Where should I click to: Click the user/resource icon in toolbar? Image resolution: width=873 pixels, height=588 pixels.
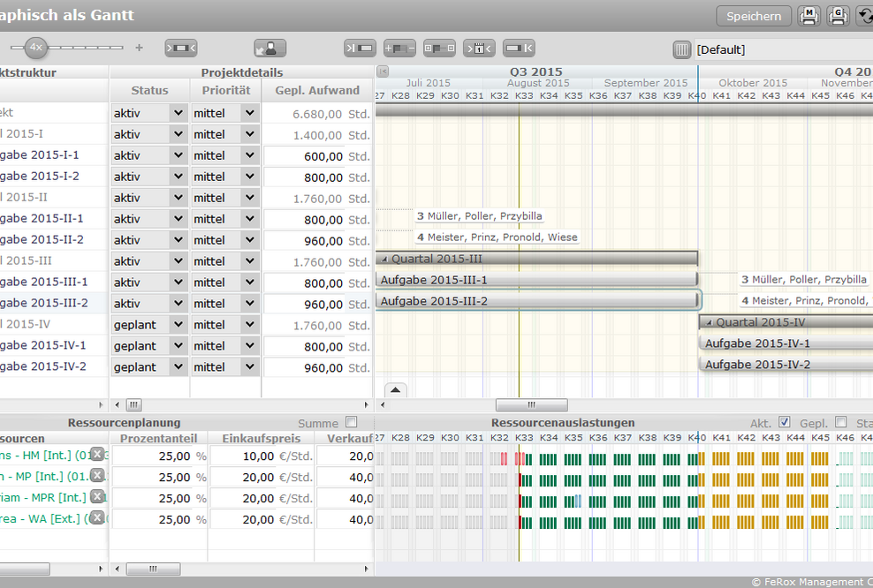point(269,49)
